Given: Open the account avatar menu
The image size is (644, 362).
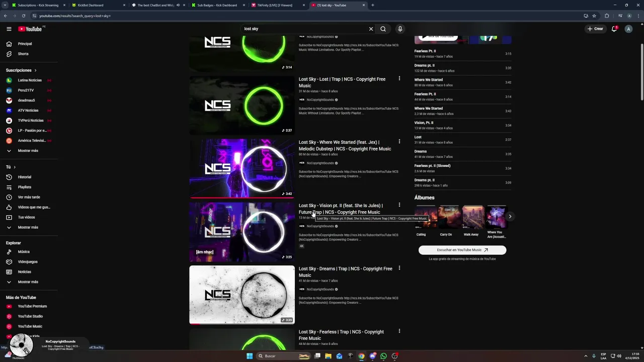Looking at the screenshot, I should 628,29.
